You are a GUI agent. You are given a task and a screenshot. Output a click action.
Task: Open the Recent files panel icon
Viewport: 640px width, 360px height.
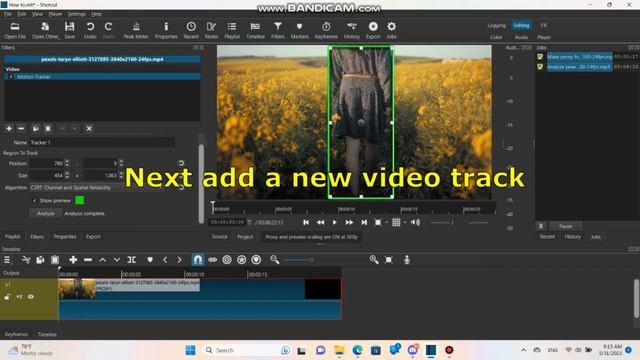coord(191,31)
